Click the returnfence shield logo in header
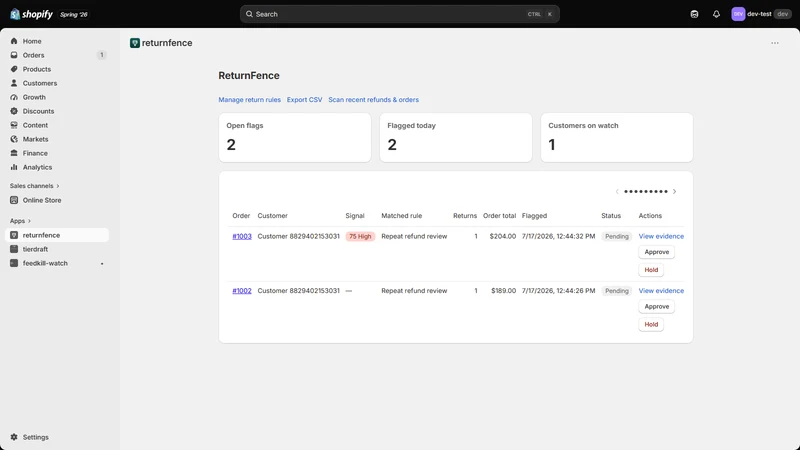 pyautogui.click(x=135, y=43)
